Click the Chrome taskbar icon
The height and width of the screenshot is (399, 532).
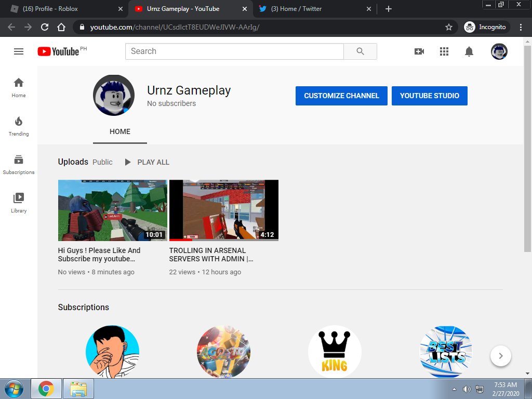46,389
